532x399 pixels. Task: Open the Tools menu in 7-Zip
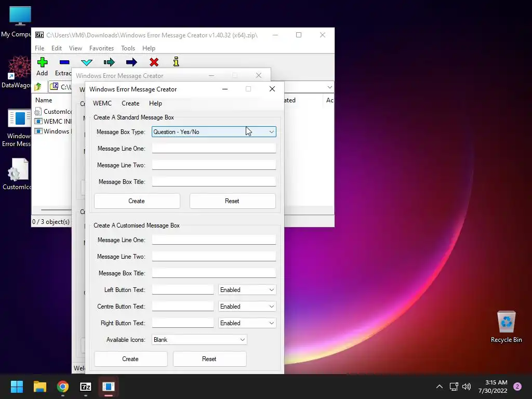[128, 48]
